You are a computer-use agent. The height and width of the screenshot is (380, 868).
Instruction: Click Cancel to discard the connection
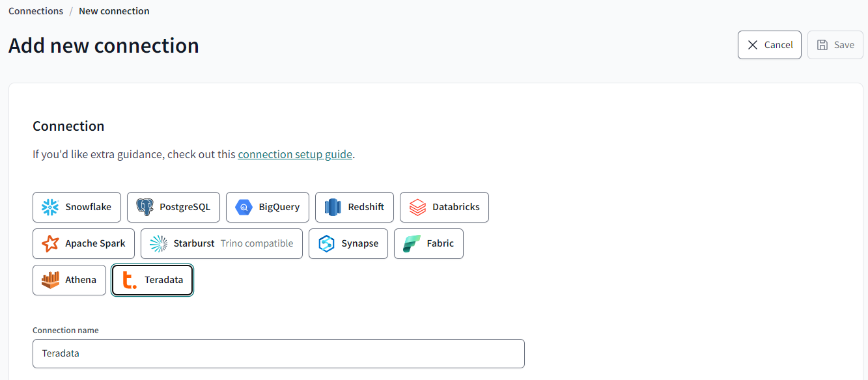pos(769,45)
